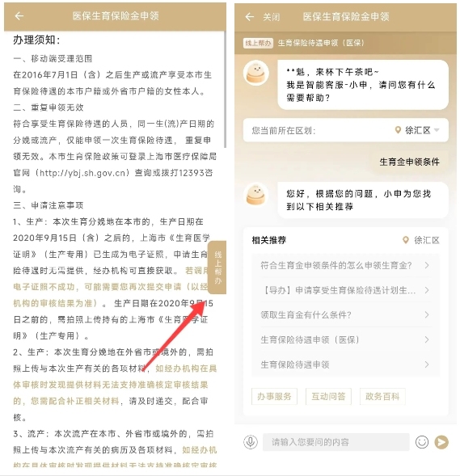Tap the location pin in 相关推荐 header
The height and width of the screenshot is (476, 460).
coord(405,240)
